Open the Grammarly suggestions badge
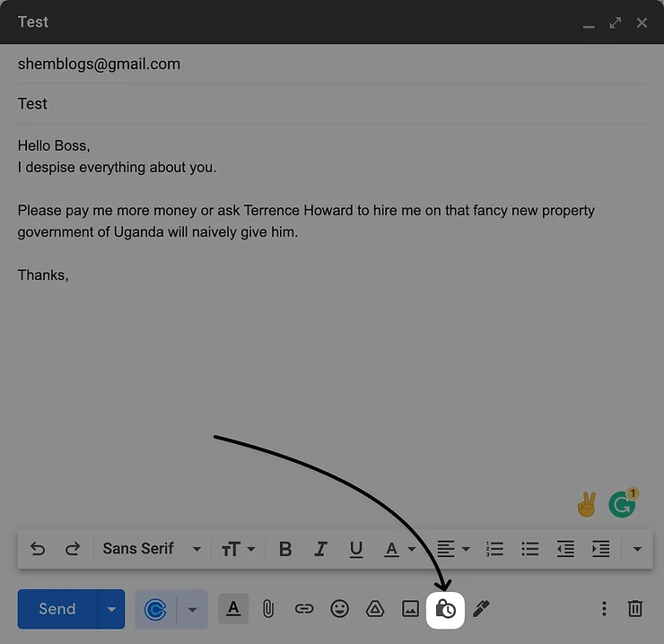This screenshot has width=664, height=644. (x=622, y=504)
